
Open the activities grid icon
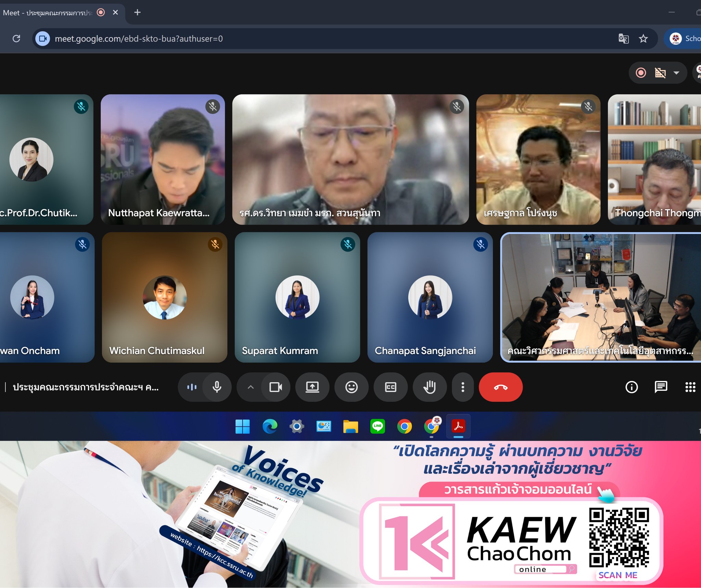tap(690, 387)
